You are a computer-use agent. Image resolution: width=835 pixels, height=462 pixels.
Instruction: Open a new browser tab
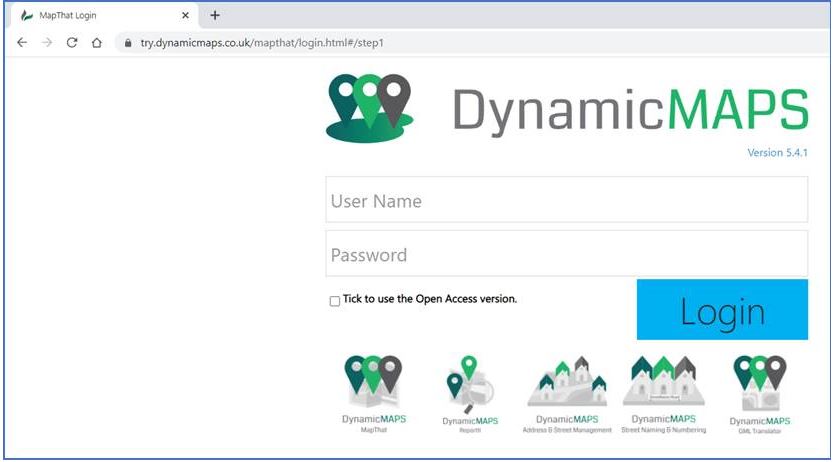(215, 15)
